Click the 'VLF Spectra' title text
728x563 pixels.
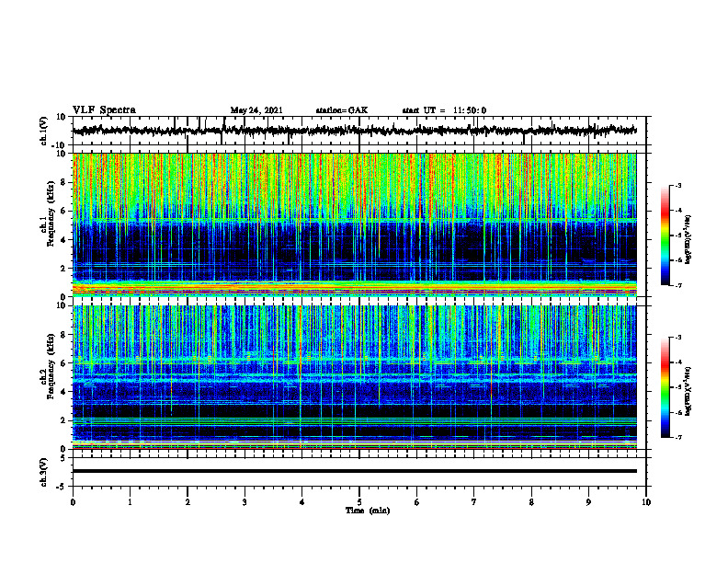pyautogui.click(x=104, y=110)
